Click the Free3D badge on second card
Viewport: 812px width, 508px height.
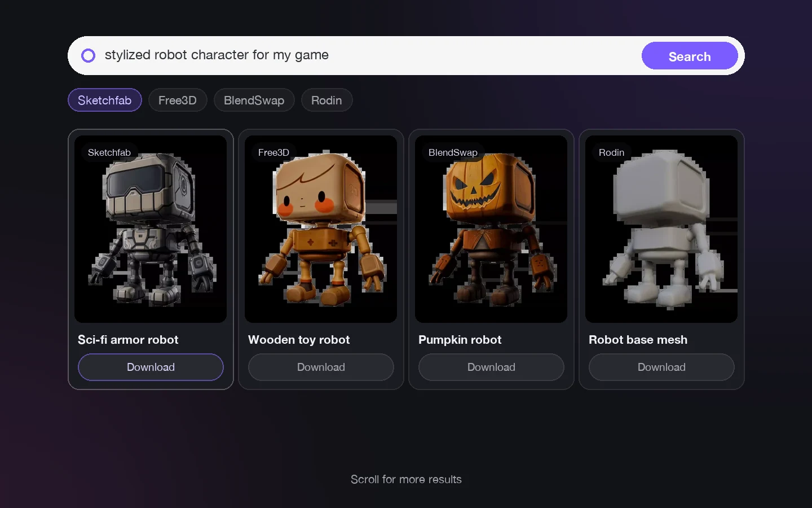point(273,152)
